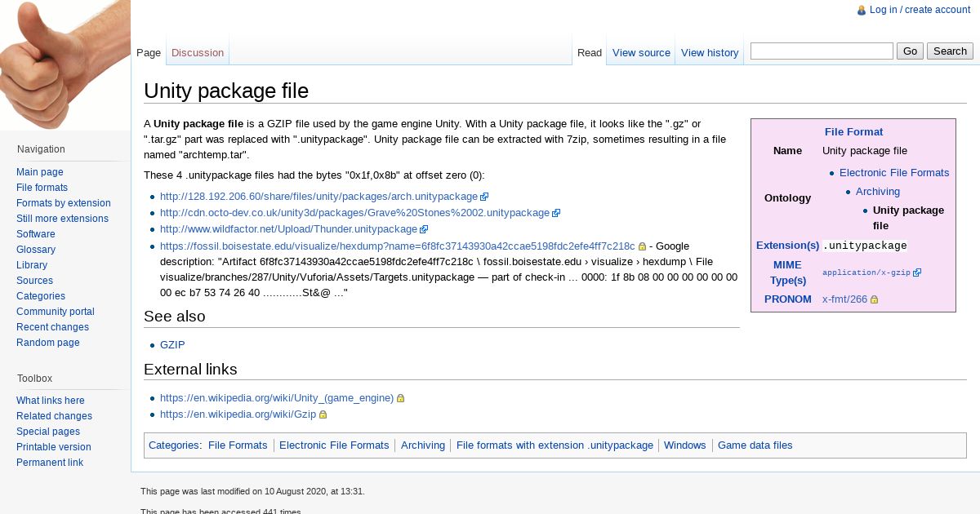Open Archiving category link

(x=423, y=445)
